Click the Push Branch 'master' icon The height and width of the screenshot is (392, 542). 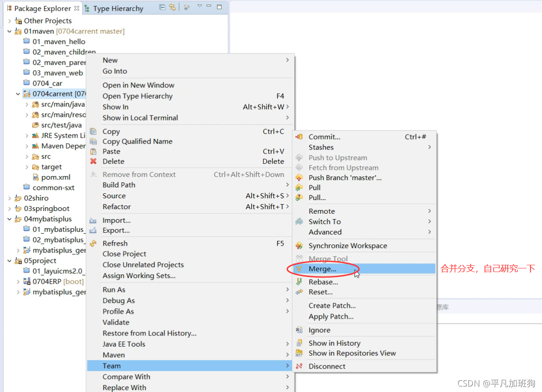point(299,177)
